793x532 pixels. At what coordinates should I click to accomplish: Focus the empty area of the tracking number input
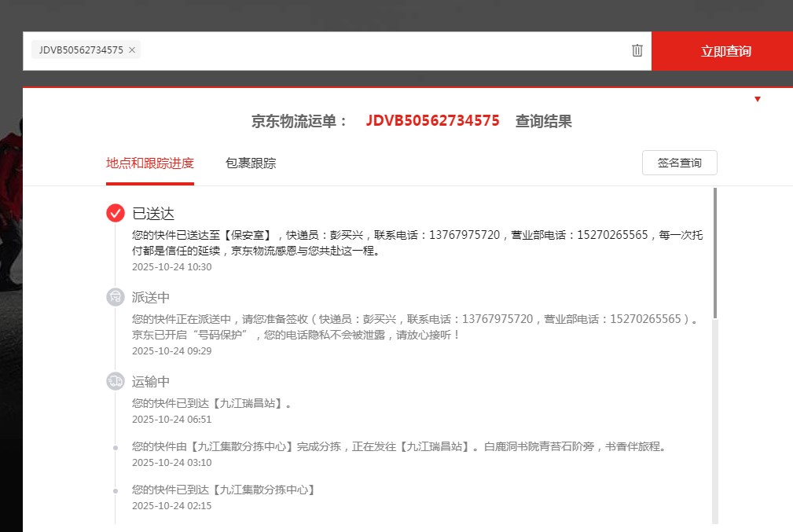[x=377, y=50]
